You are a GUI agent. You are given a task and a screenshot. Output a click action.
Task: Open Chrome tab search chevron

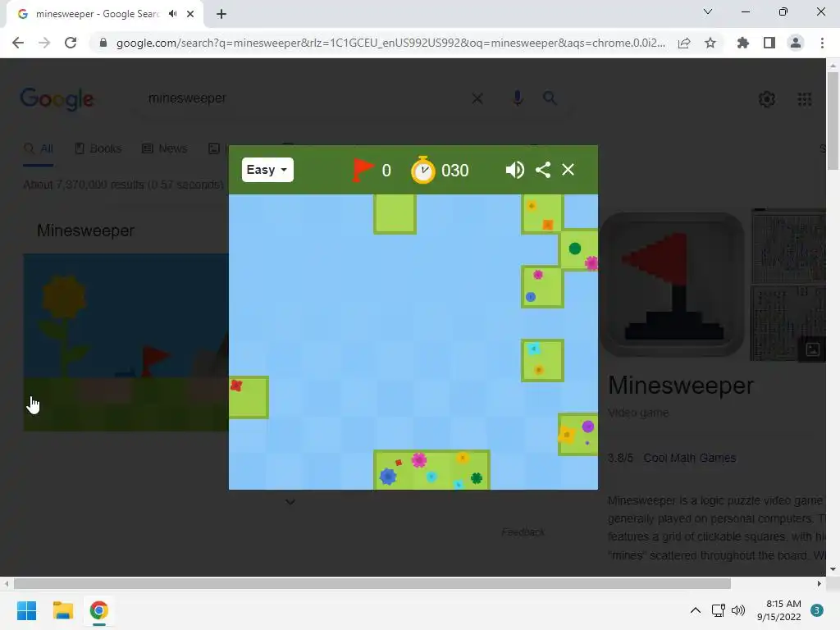(708, 11)
